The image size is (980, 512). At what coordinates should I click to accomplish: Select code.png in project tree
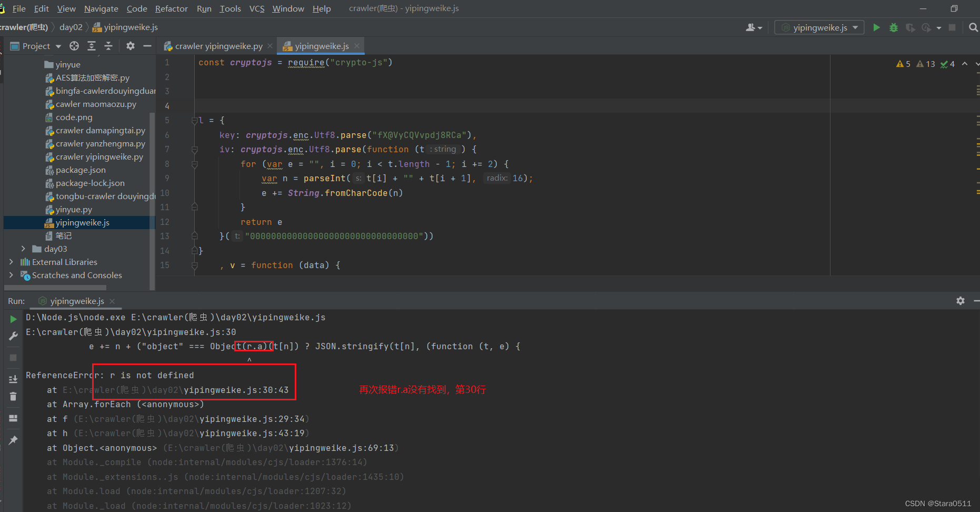[69, 117]
